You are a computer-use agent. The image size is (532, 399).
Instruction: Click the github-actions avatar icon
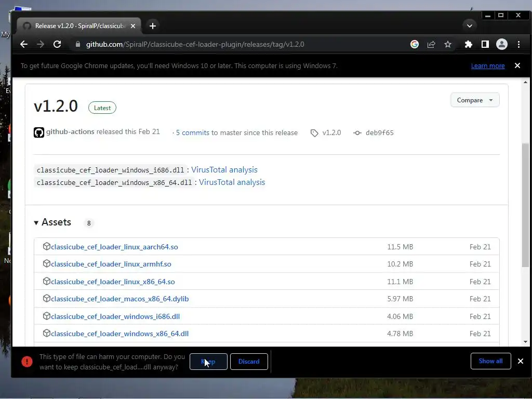[x=39, y=132]
